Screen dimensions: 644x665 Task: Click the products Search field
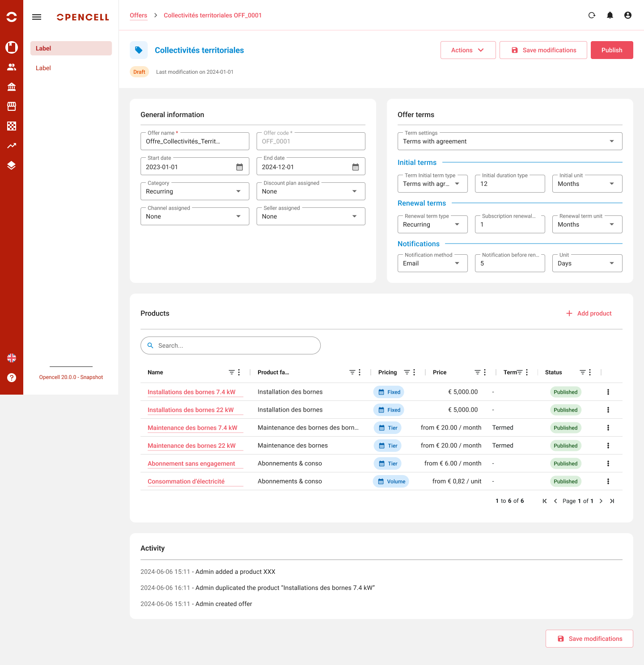tap(230, 345)
